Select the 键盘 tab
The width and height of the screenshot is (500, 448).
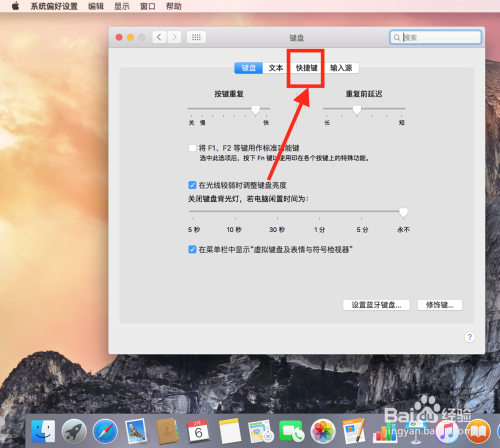tap(249, 68)
